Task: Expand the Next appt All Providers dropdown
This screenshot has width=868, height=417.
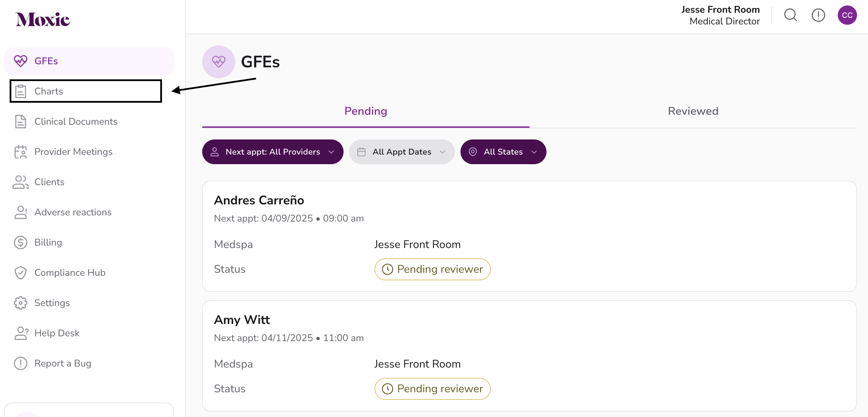Action: [272, 152]
